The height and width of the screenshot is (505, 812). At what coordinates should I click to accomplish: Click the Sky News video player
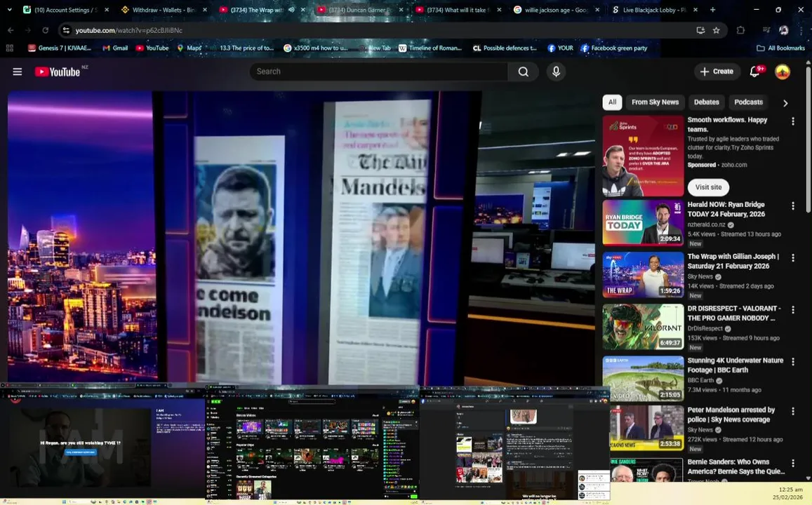coord(301,238)
